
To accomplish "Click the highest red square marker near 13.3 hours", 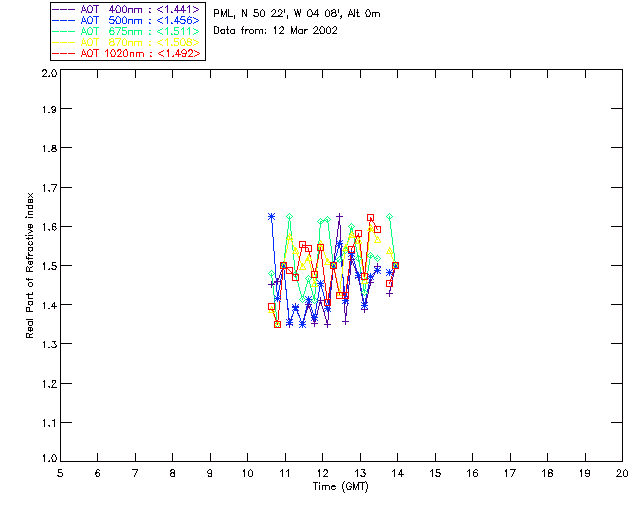I will pyautogui.click(x=370, y=218).
